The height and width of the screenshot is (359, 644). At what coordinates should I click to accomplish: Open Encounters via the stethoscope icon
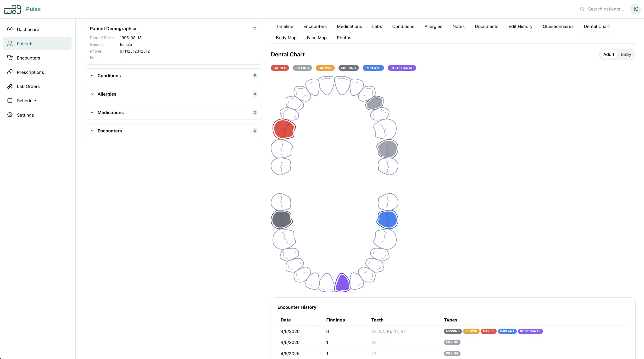(x=10, y=58)
